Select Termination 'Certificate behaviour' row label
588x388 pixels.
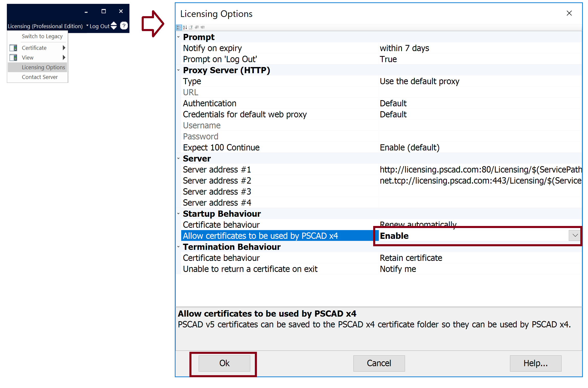(221, 258)
